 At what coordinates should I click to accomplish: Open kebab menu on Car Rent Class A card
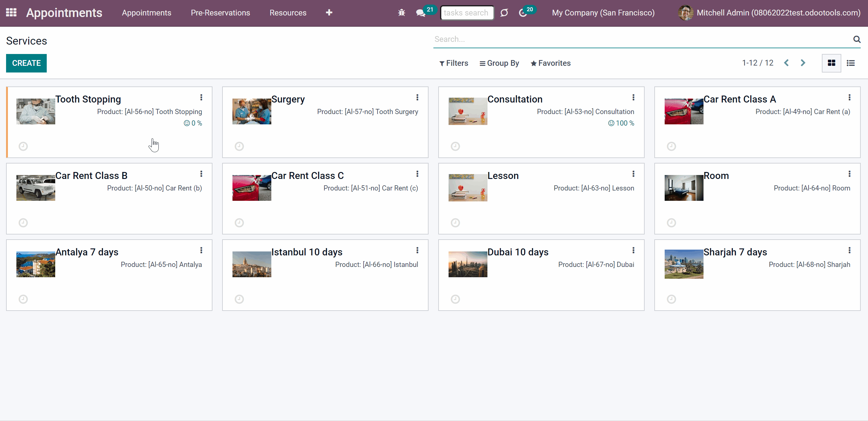[849, 97]
